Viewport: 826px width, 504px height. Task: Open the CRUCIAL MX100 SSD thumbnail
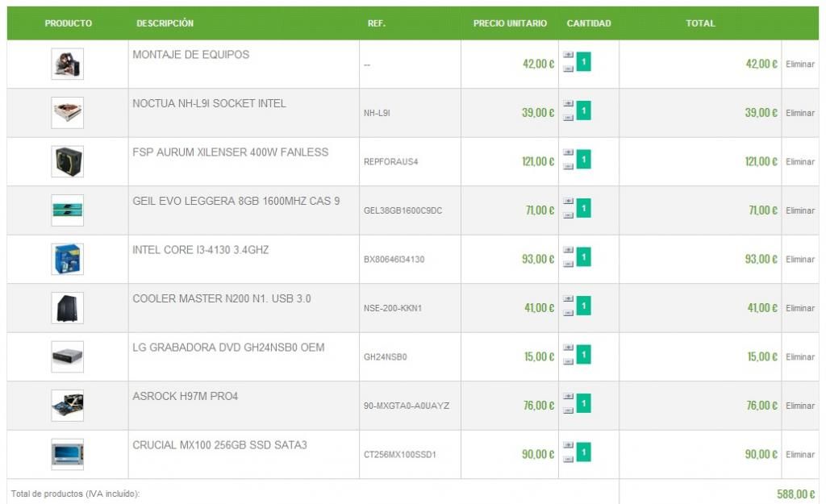click(x=68, y=455)
